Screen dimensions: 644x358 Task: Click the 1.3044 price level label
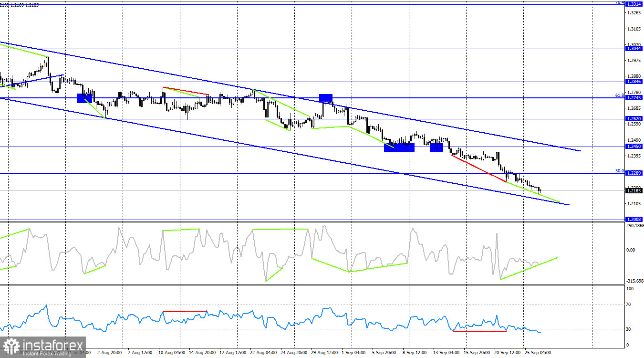(634, 49)
